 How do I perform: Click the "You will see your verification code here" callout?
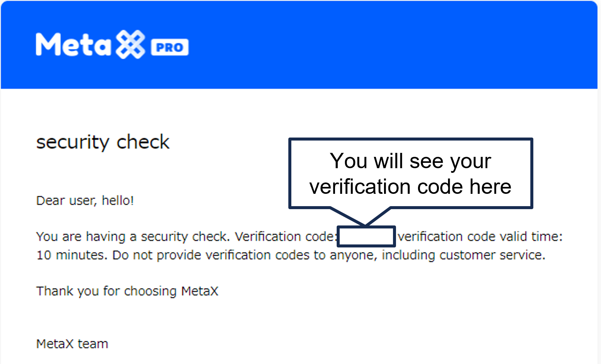pyautogui.click(x=410, y=174)
